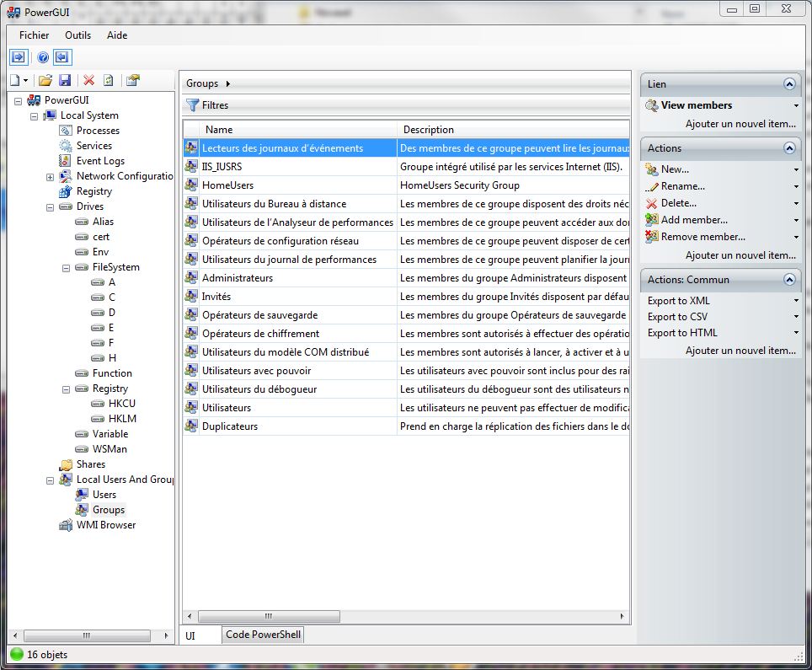Click Ajouter un nouvel item under Actions
Viewport: 812px width, 670px height.
pos(740,255)
